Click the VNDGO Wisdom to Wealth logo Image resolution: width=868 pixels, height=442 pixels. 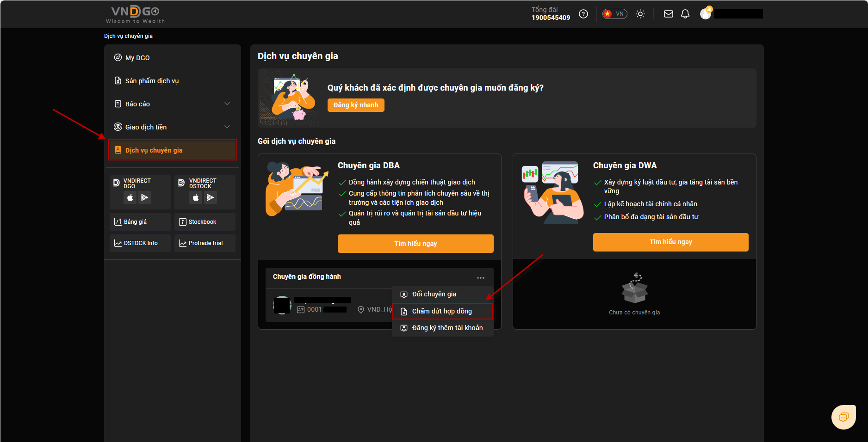click(x=135, y=14)
